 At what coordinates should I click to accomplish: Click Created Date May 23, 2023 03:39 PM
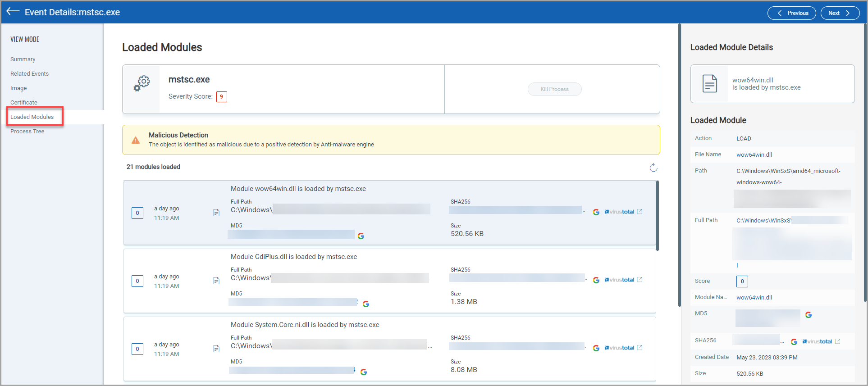tap(767, 358)
